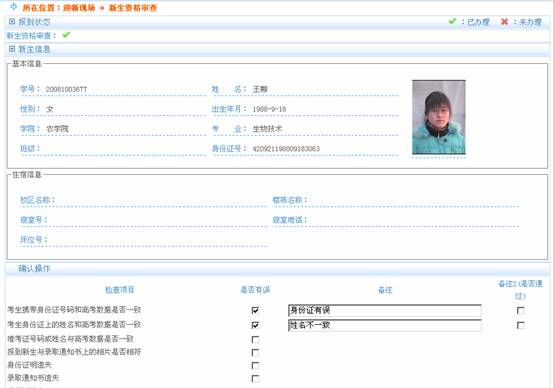Click the 班级 field label
The height and width of the screenshot is (388, 553).
tap(30, 148)
